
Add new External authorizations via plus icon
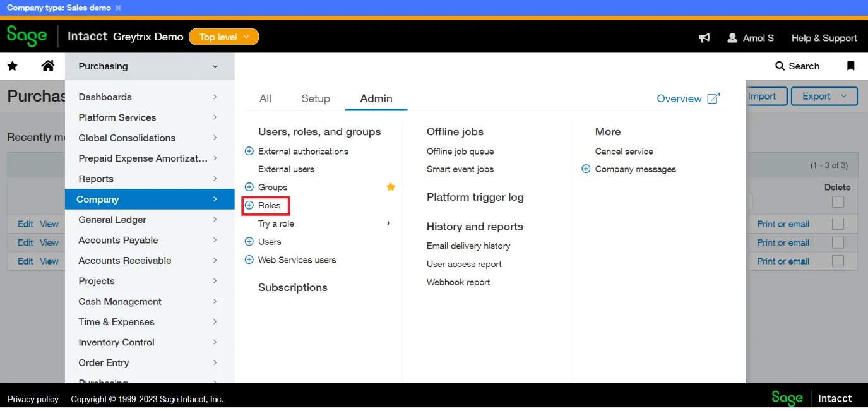[x=249, y=151]
